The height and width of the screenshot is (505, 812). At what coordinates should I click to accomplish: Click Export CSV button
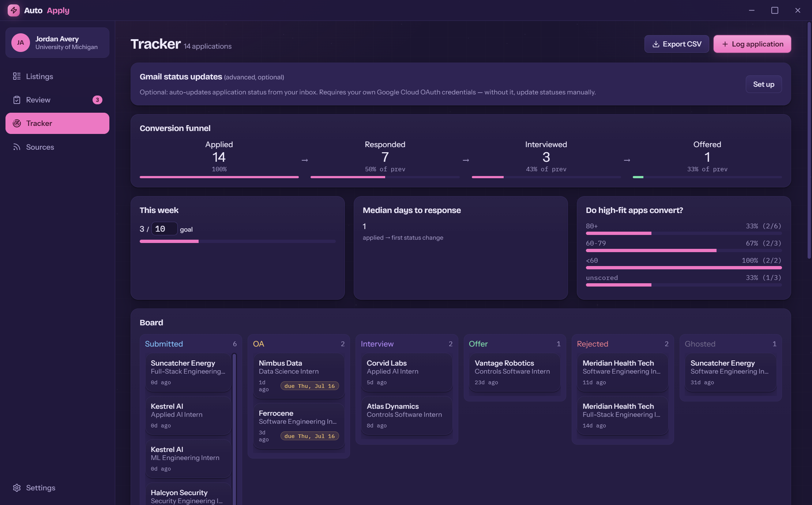point(677,44)
